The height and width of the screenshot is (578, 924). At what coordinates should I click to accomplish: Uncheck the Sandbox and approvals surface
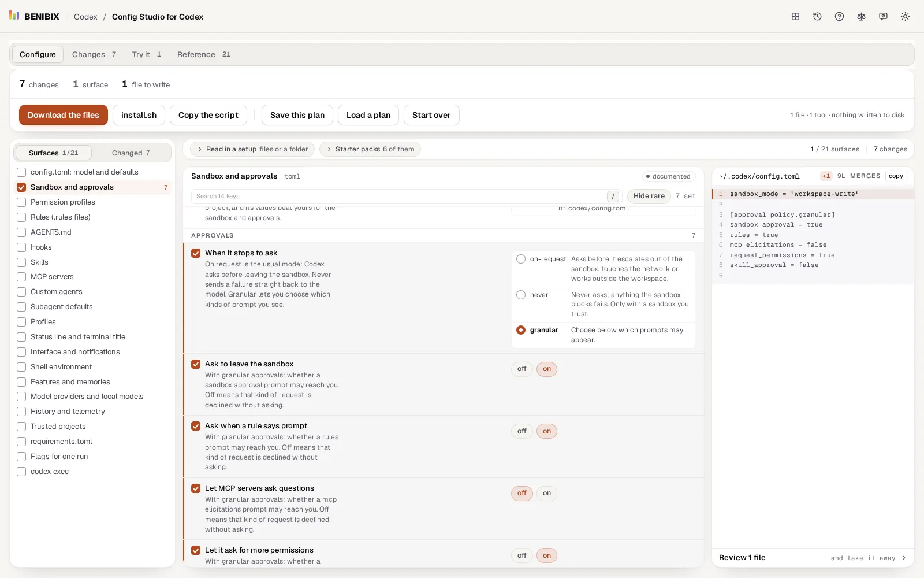point(21,187)
